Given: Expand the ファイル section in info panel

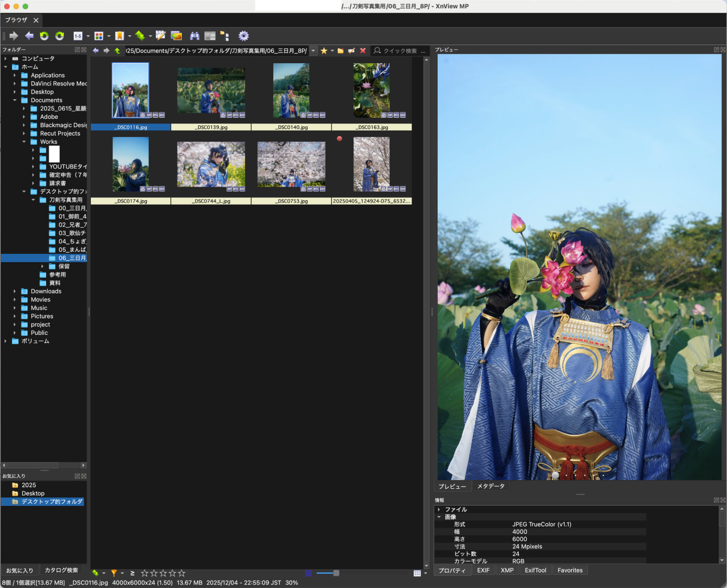Looking at the screenshot, I should tap(439, 509).
